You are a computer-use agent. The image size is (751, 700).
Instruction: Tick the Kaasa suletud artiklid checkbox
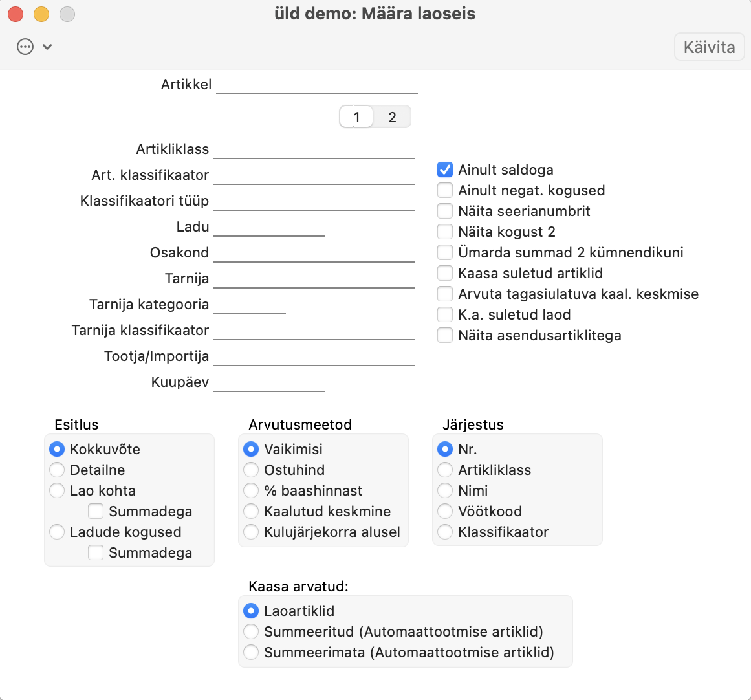[x=445, y=273]
